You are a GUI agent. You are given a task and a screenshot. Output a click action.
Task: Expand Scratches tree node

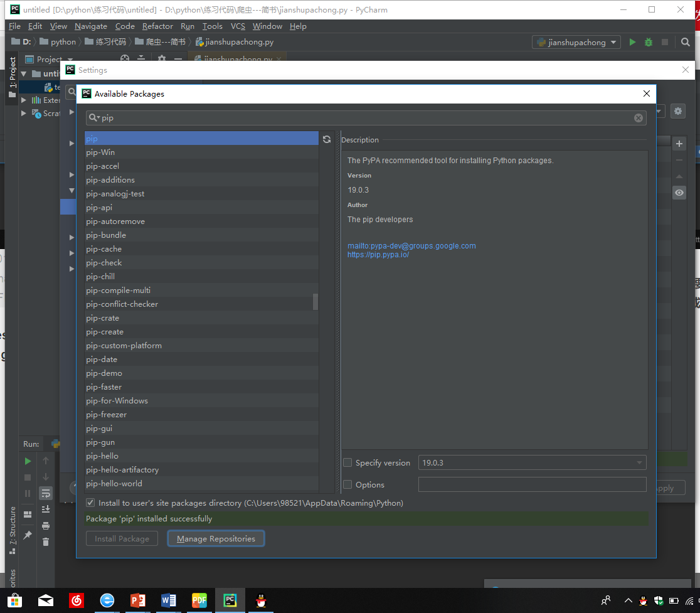[24, 114]
